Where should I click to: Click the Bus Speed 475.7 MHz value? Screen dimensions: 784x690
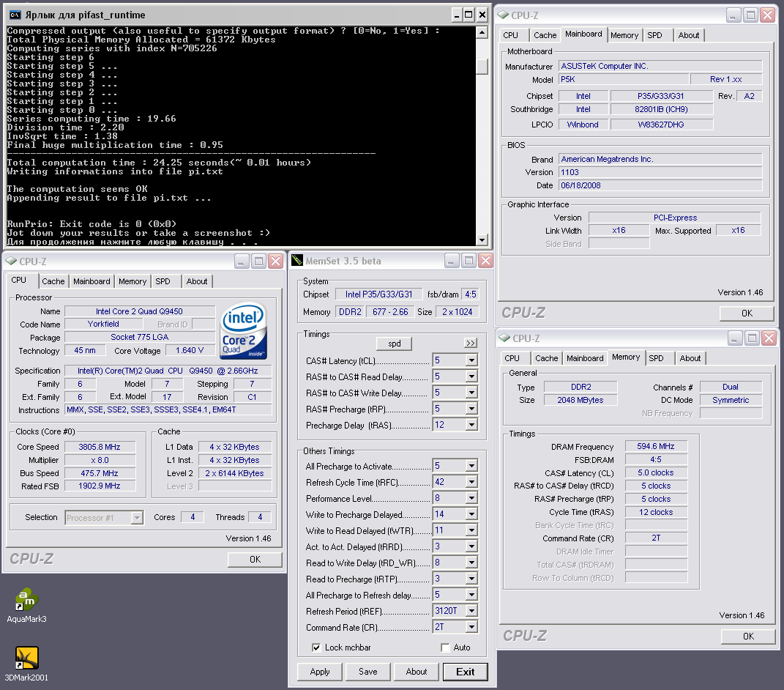click(100, 473)
